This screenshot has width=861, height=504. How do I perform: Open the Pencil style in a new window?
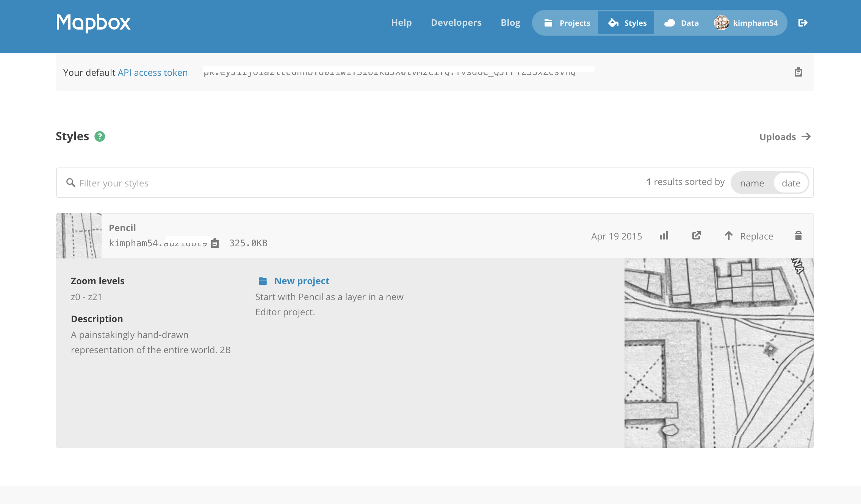tap(697, 236)
